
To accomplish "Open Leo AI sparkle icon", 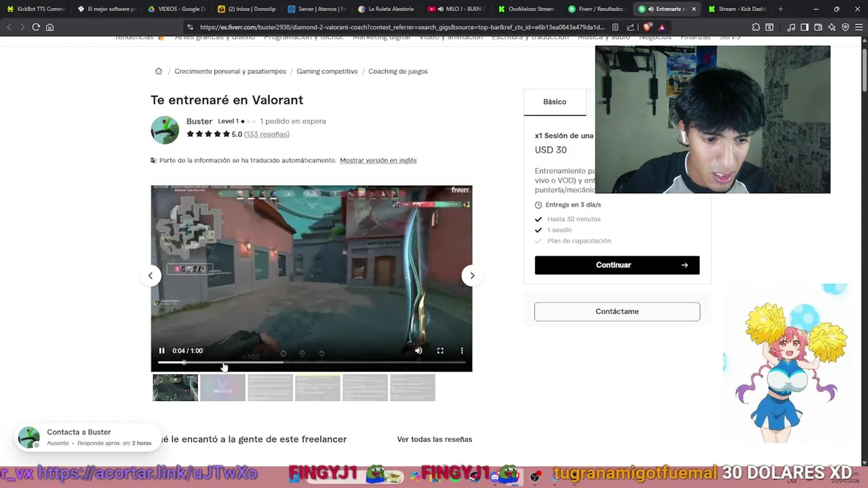I will pyautogui.click(x=831, y=27).
